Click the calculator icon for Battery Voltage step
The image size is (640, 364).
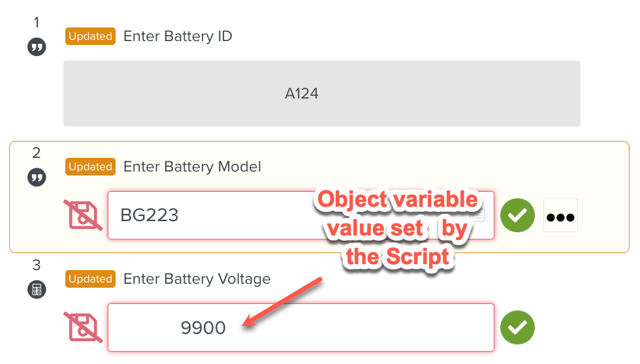point(37,290)
